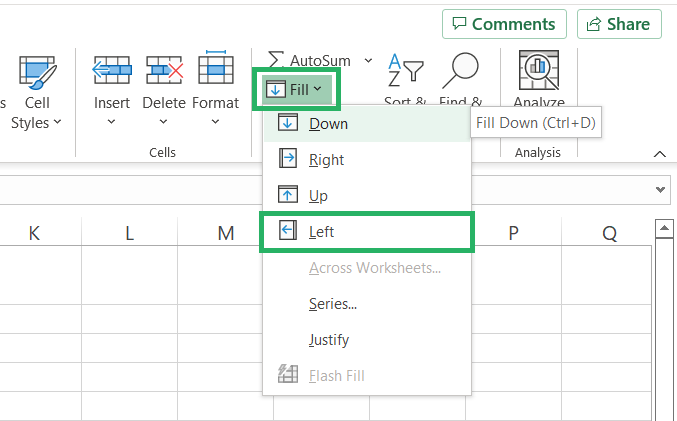Image resolution: width=677 pixels, height=421 pixels.
Task: Click the Comments button
Action: (504, 24)
